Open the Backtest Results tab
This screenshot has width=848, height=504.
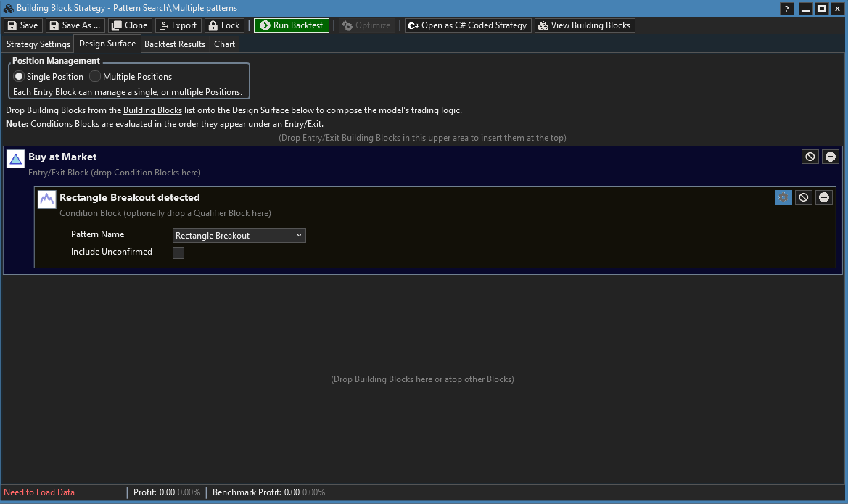coord(175,44)
